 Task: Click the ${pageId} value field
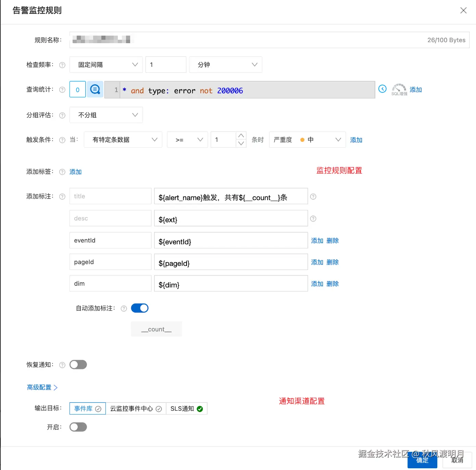click(231, 262)
